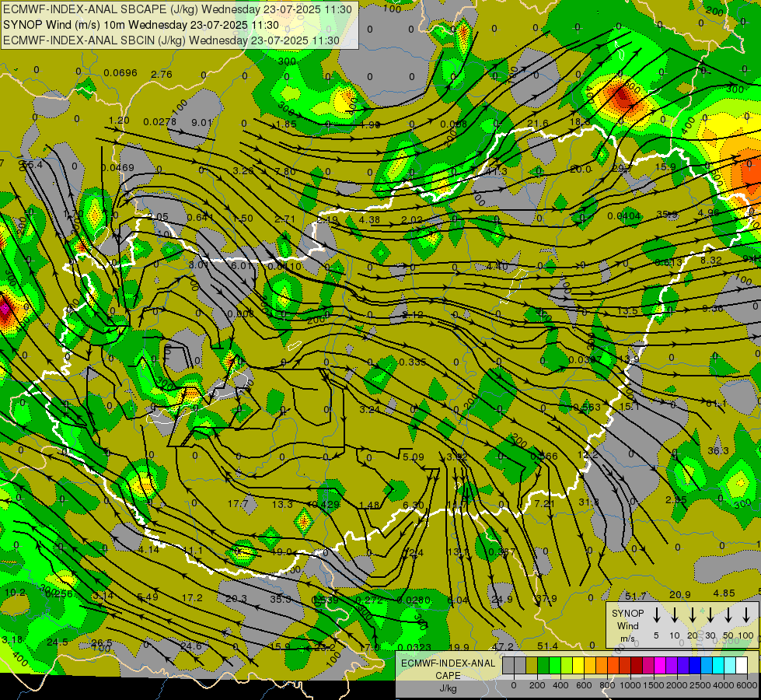Click the map value 11.1
This screenshot has height=700, width=761.
coord(193,551)
